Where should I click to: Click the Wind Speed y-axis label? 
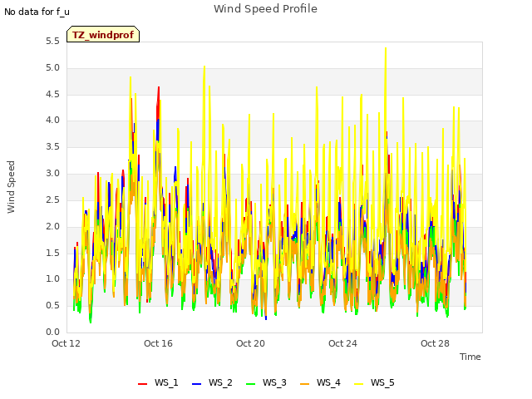[x=11, y=187]
